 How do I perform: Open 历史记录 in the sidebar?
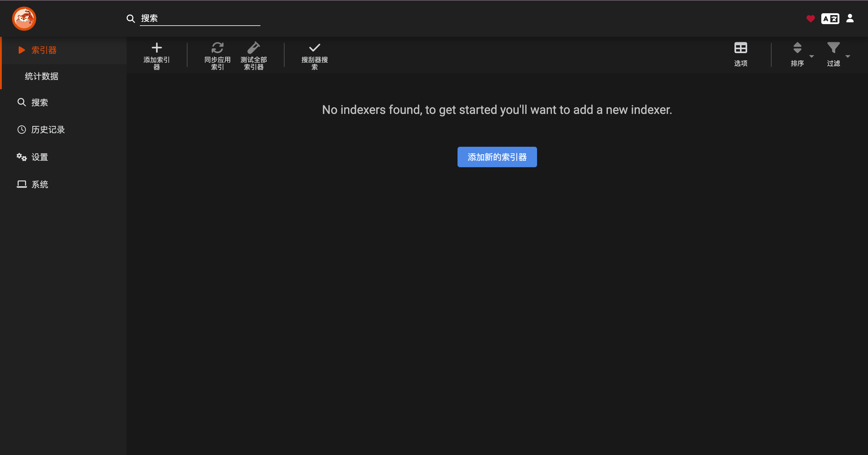pyautogui.click(x=48, y=130)
